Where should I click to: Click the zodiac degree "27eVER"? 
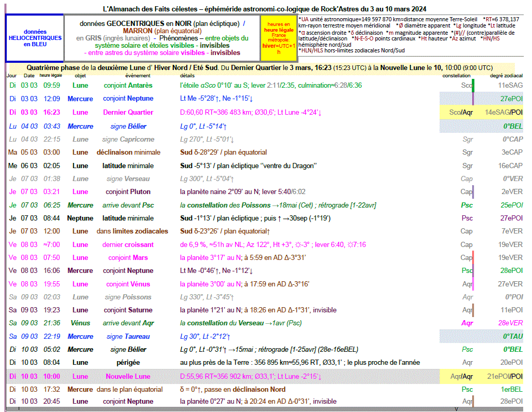(x=510, y=284)
